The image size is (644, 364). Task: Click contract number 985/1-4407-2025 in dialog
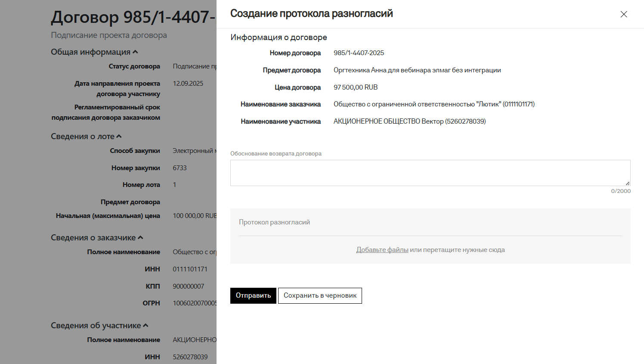click(359, 53)
